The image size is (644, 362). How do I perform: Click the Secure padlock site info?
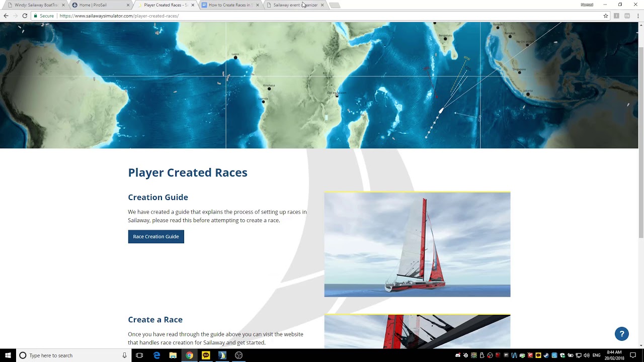pos(44,16)
